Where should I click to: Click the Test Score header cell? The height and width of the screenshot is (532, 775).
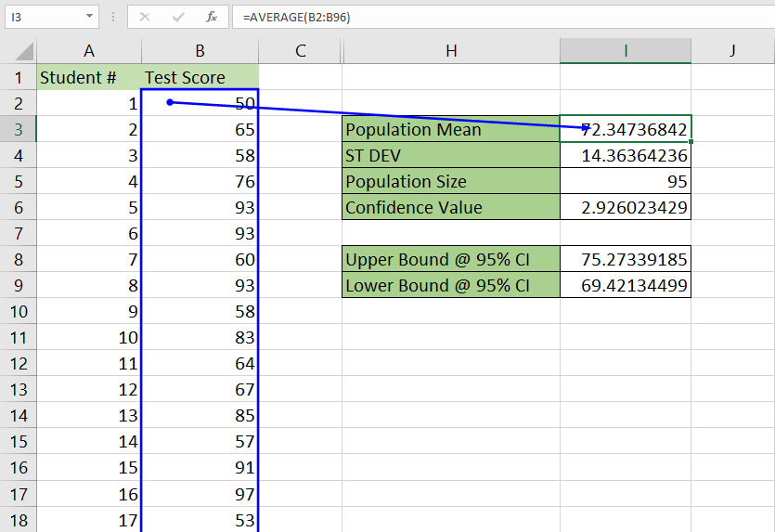(200, 77)
